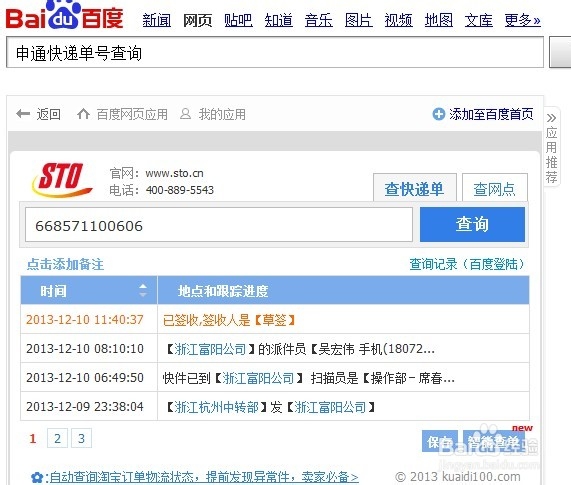Click the home icon for 百度网页应用

click(x=83, y=114)
